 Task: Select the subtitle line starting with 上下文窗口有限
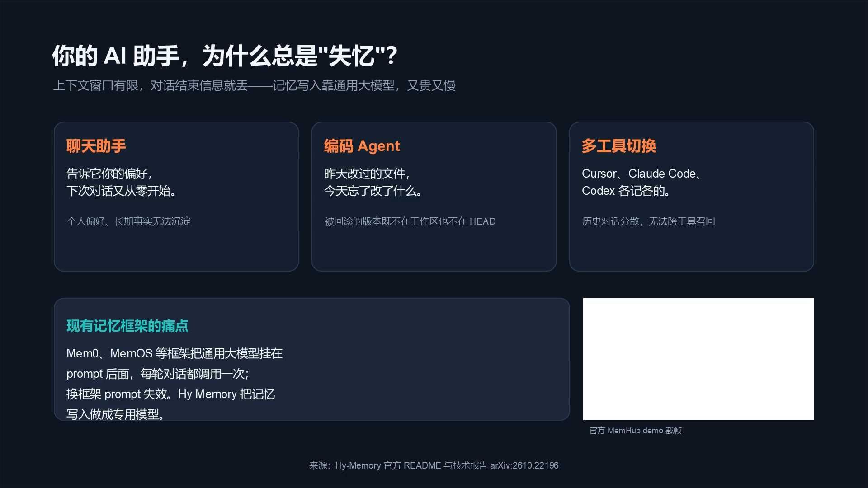(254, 85)
